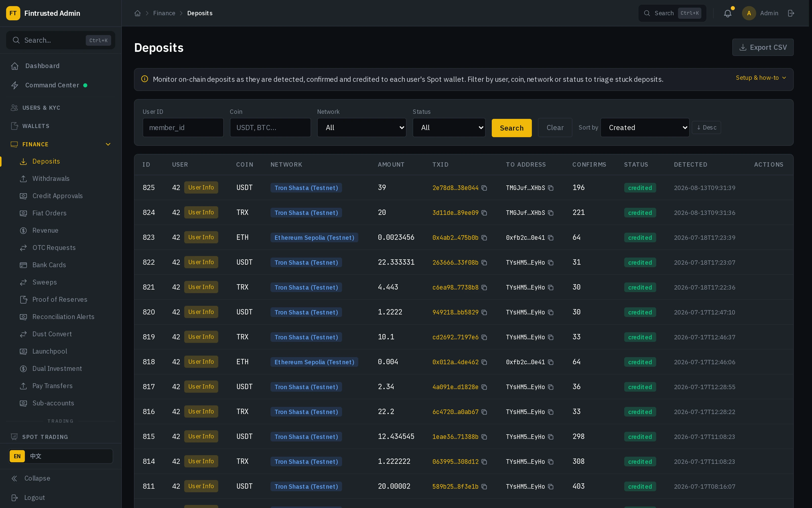Open Dual Investment

coord(57,369)
